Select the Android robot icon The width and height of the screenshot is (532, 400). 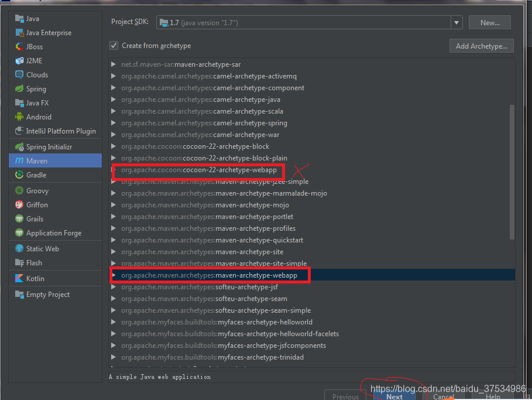click(19, 117)
